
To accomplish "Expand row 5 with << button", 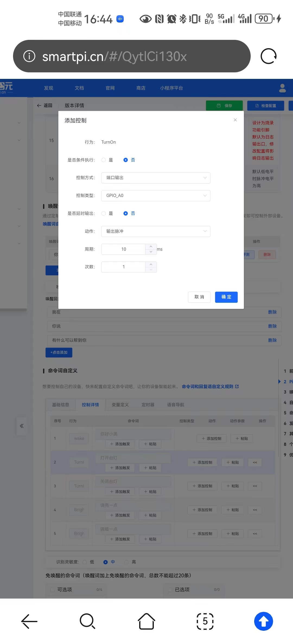I will tap(255, 534).
